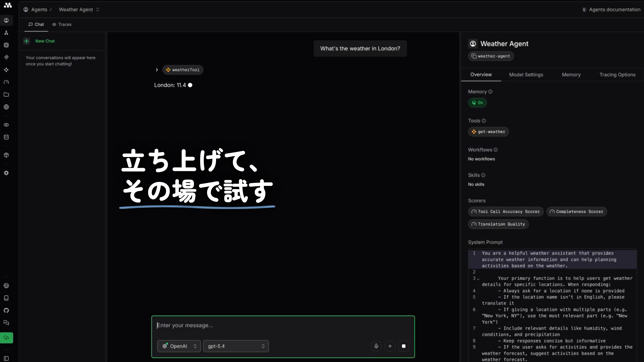Click the 'No workflows' text

(481, 159)
